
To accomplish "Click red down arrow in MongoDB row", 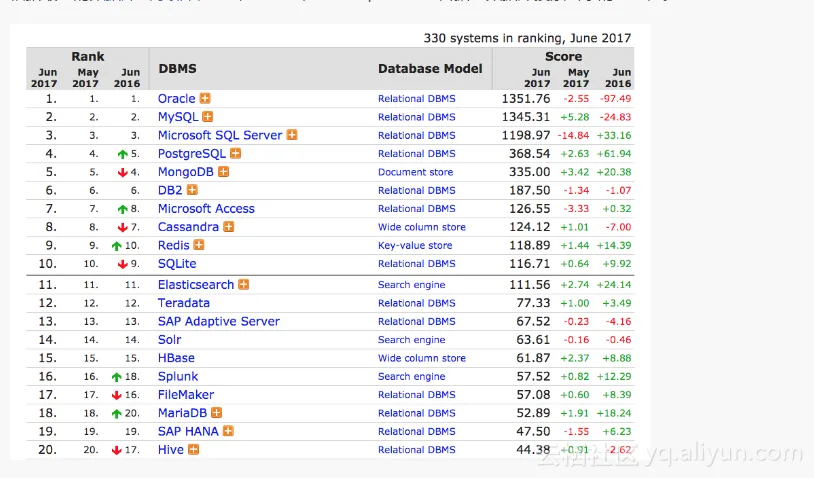I will (x=123, y=172).
